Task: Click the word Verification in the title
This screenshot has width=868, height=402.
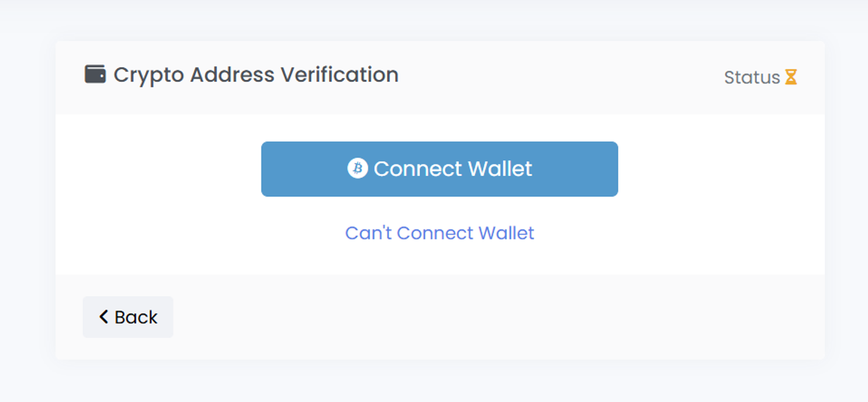Action: coord(339,75)
